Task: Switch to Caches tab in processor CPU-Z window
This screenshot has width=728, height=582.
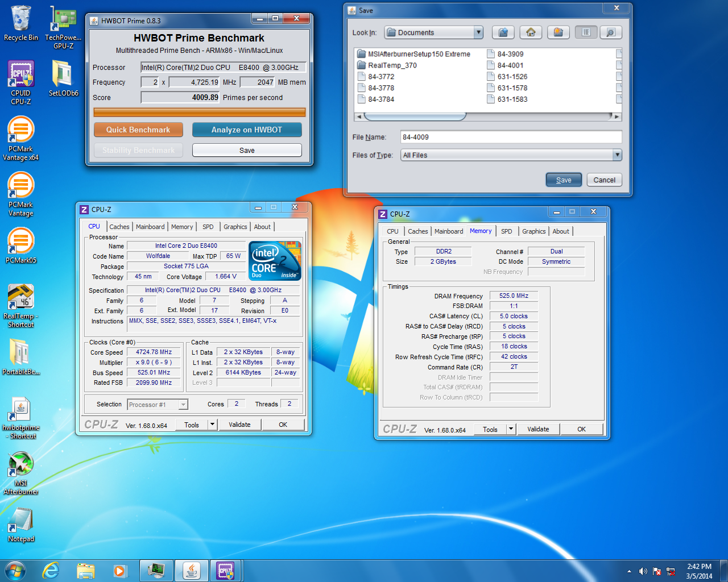Action: point(119,227)
